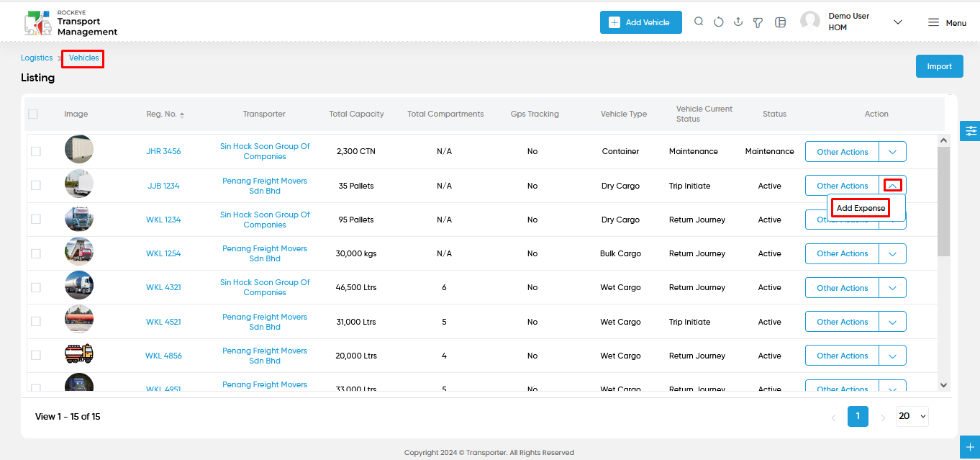The width and height of the screenshot is (980, 460).
Task: Open the column layout icon
Action: pos(780,22)
